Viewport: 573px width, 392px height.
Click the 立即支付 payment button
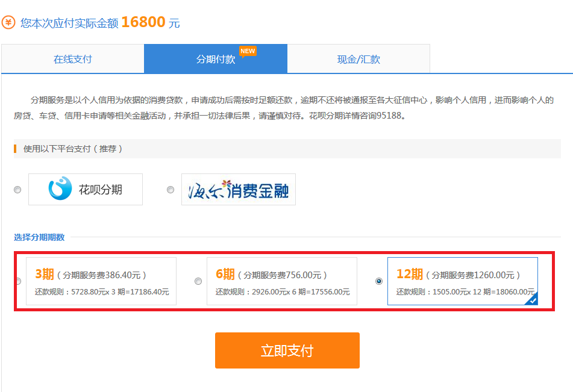287,350
